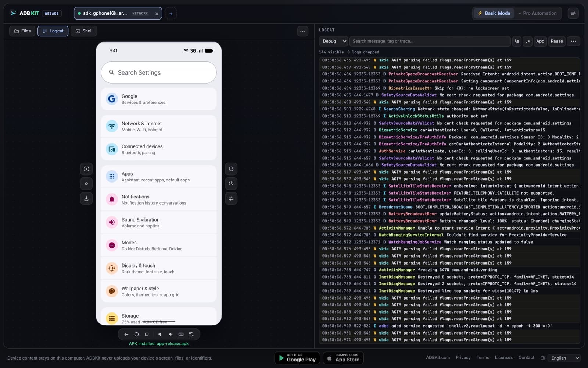Switch to Basic Mode
This screenshot has width=588, height=368.
click(x=494, y=13)
